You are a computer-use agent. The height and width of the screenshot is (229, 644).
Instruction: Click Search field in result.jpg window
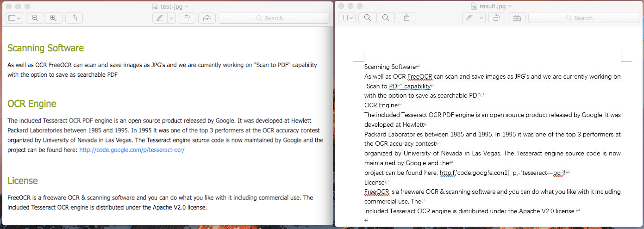pyautogui.click(x=583, y=18)
